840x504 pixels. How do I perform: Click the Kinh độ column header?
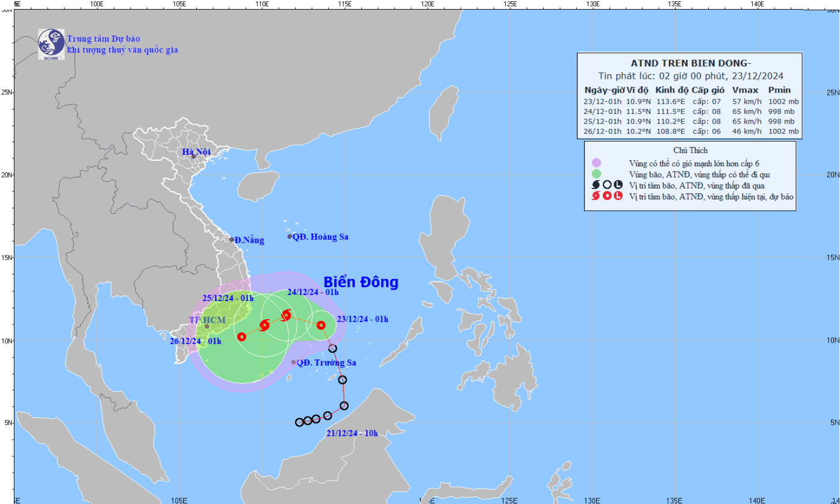click(x=672, y=90)
